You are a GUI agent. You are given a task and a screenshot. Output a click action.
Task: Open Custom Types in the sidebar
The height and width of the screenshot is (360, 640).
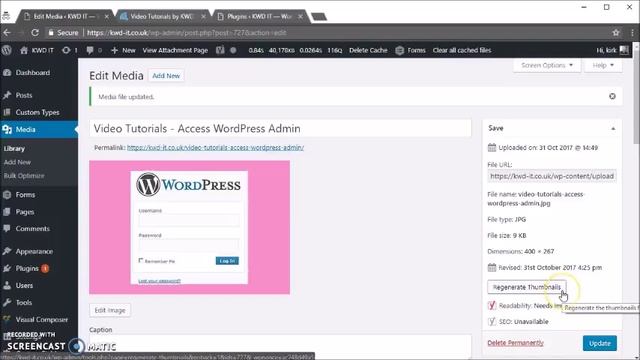(x=39, y=112)
